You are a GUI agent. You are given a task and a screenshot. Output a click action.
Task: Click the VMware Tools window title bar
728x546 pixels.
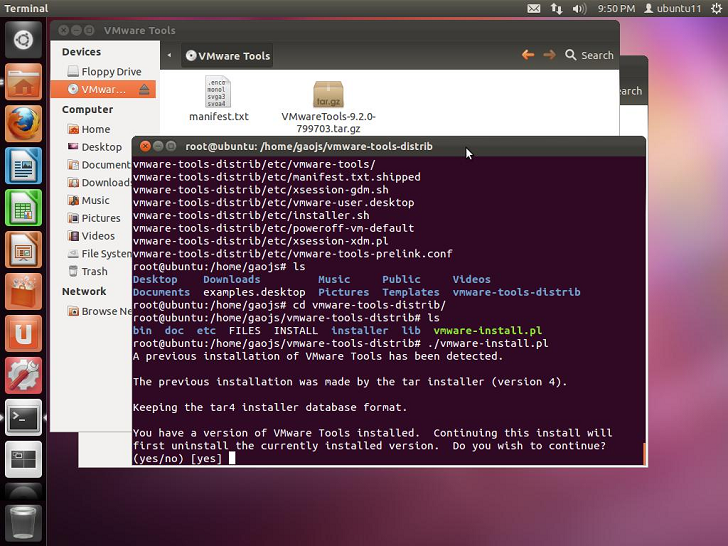coord(334,30)
